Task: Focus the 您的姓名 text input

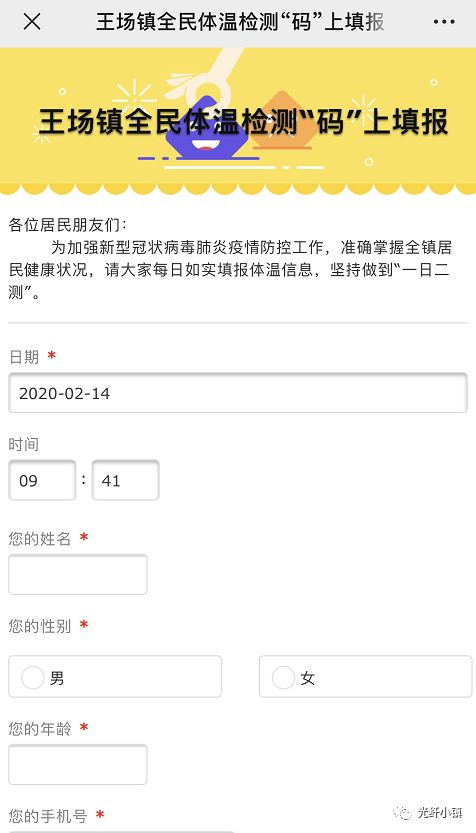Action: (x=78, y=575)
